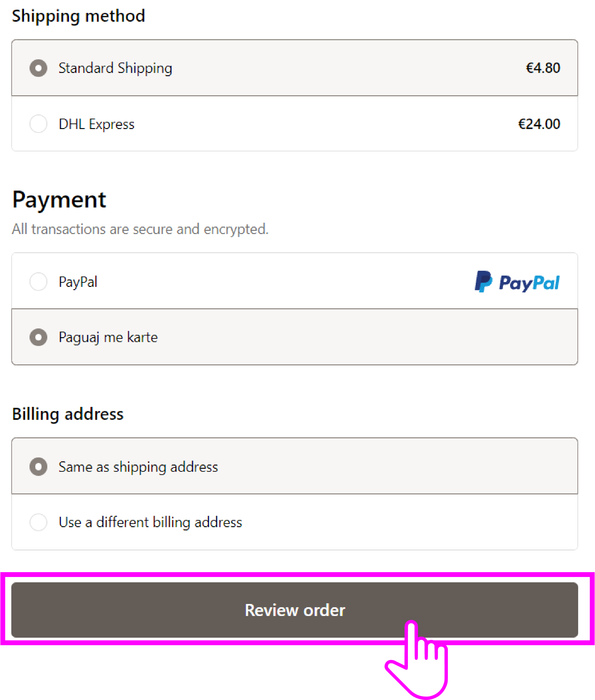The height and width of the screenshot is (700, 595).
Task: Pick the Paguaj me karte radio button
Action: coord(39,337)
